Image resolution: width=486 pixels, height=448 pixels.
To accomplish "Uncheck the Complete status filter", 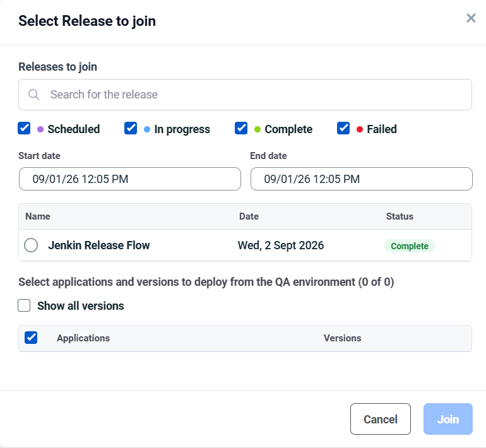I will pos(241,128).
